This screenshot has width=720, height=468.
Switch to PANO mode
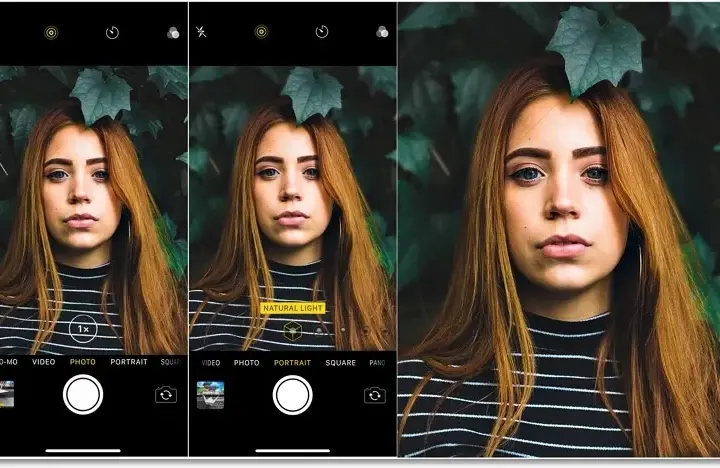click(377, 363)
